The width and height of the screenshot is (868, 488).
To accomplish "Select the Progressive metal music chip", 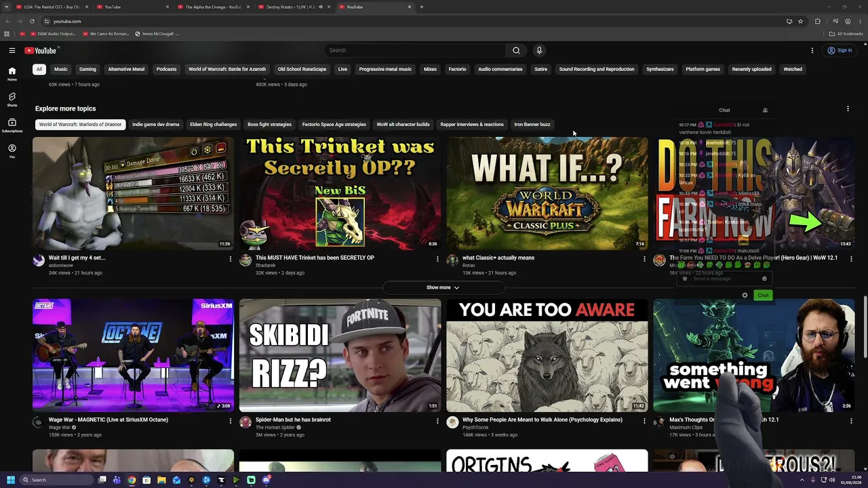I will click(x=385, y=69).
